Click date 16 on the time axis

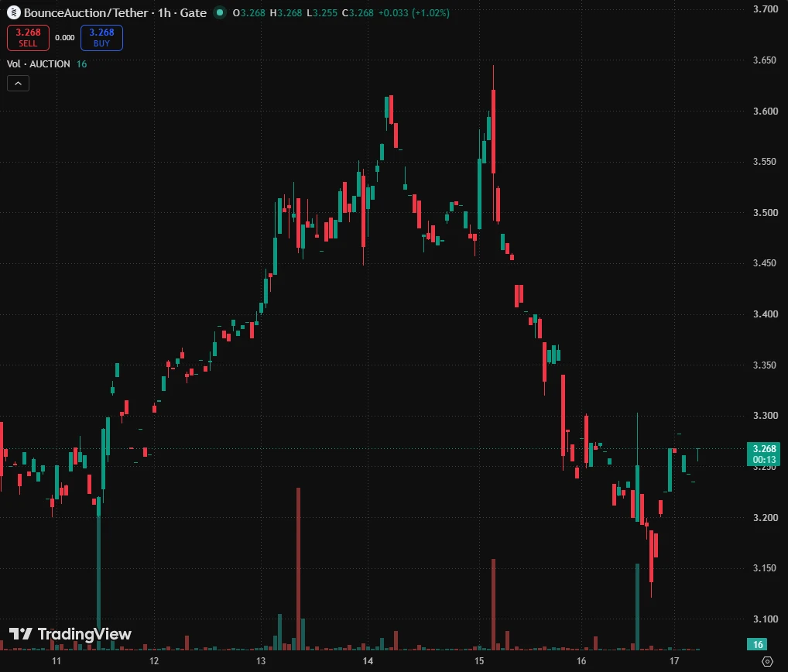(x=581, y=661)
